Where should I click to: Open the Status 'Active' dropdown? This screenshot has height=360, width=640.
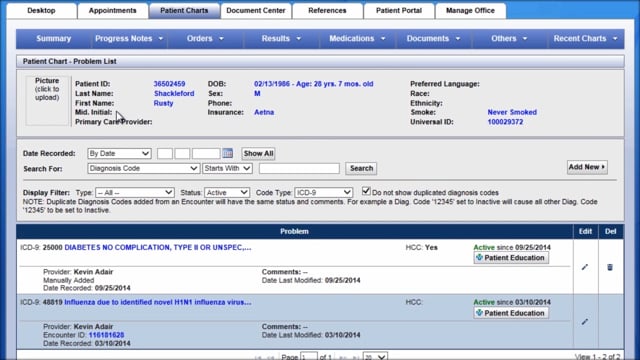click(x=227, y=192)
